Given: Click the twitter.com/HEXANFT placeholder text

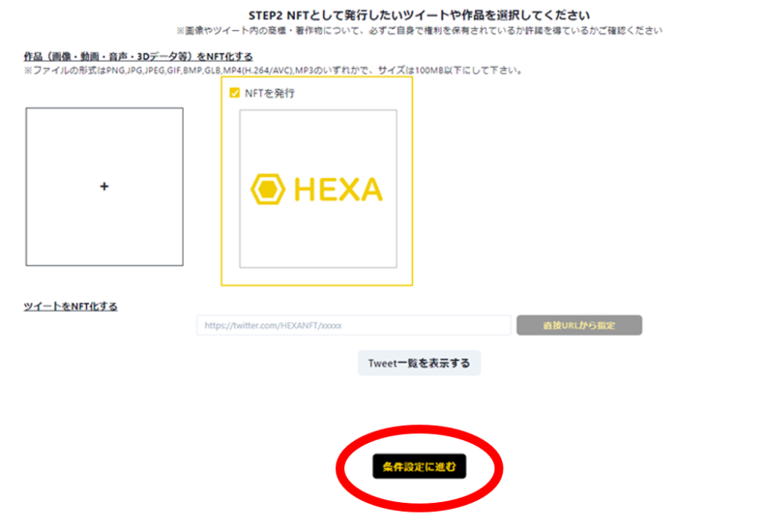Looking at the screenshot, I should tap(273, 325).
